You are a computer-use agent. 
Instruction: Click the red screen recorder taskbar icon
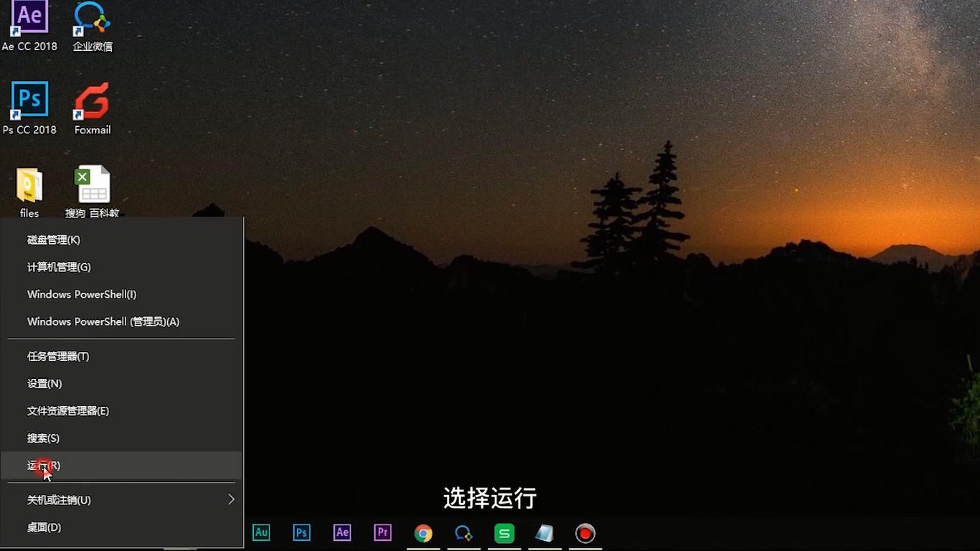pyautogui.click(x=585, y=533)
